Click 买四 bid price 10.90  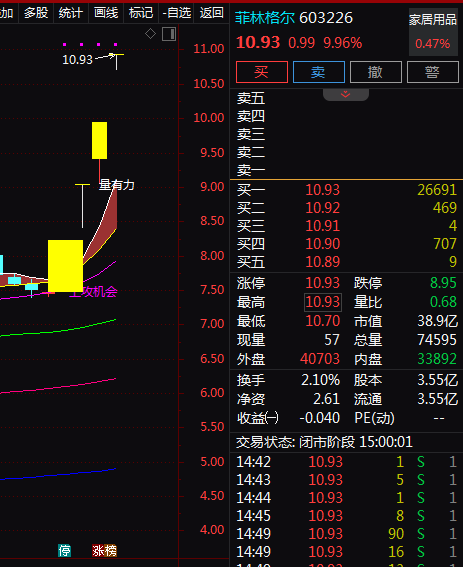(323, 244)
